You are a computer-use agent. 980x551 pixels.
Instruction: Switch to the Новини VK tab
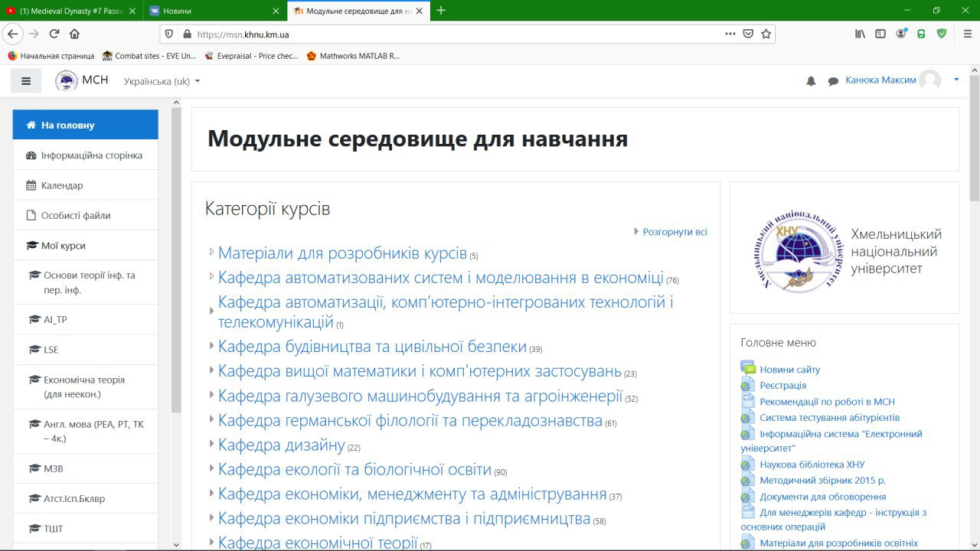pyautogui.click(x=215, y=11)
